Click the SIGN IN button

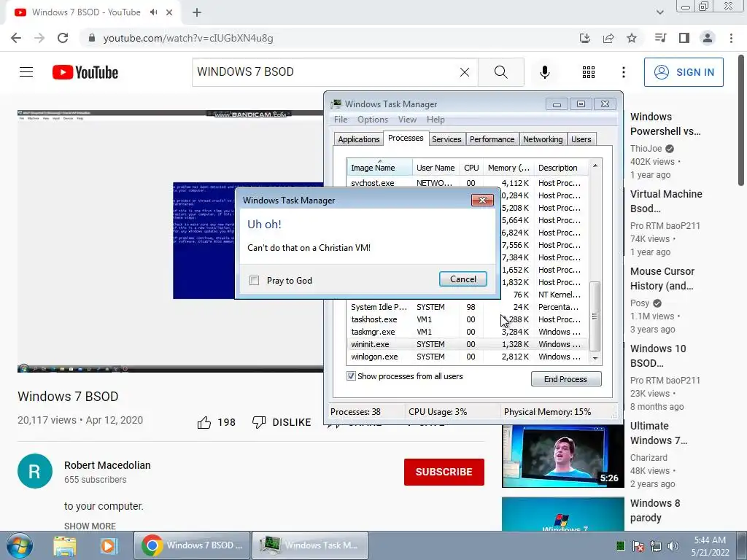click(x=684, y=72)
